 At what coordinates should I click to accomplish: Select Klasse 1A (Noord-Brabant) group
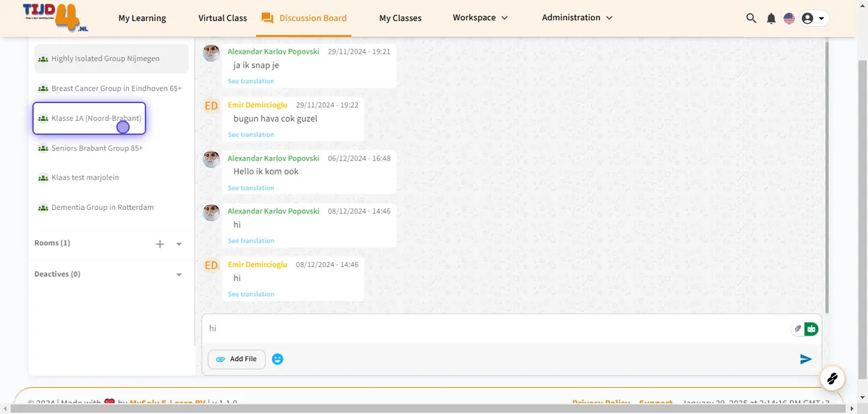(90, 118)
